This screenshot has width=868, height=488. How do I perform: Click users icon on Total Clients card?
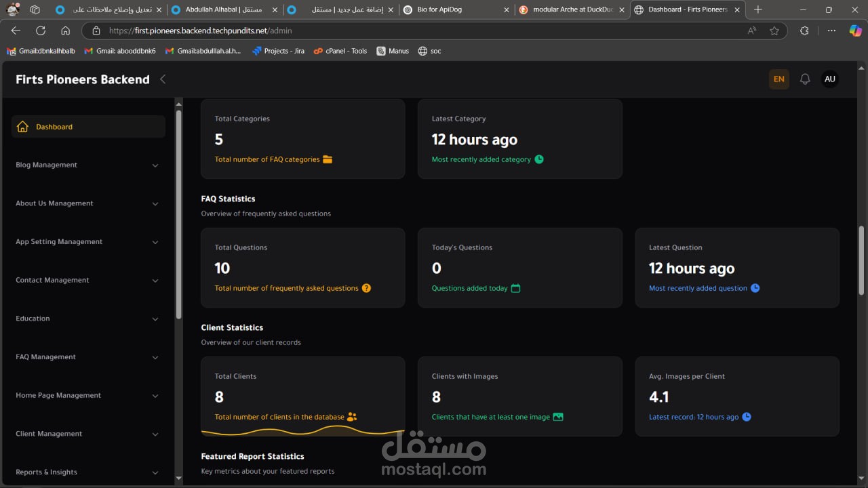[352, 417]
